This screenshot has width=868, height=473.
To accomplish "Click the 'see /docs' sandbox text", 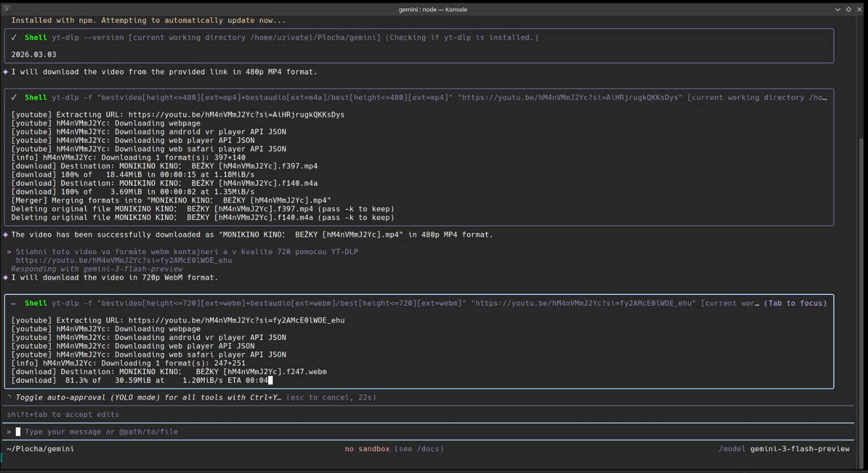I will (x=419, y=449).
